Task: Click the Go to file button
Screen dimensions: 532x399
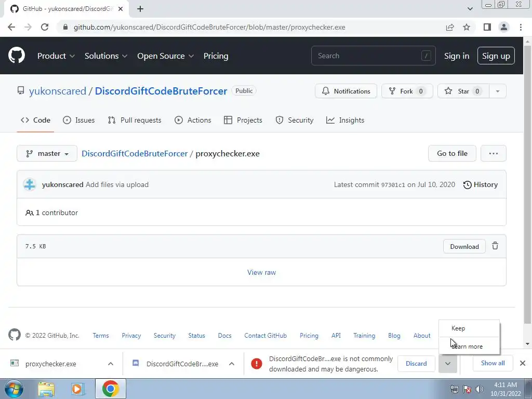Action: (453, 153)
